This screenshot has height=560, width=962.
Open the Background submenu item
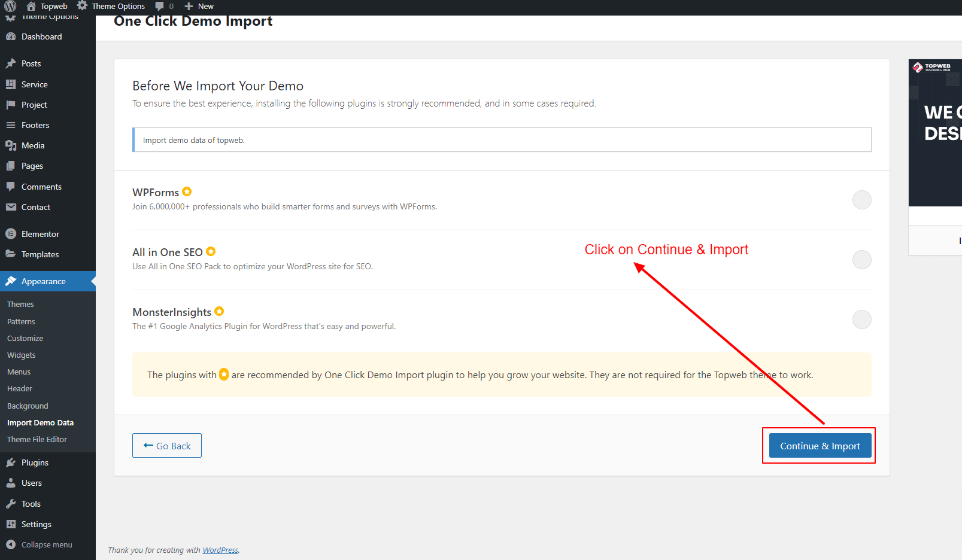[x=28, y=406]
